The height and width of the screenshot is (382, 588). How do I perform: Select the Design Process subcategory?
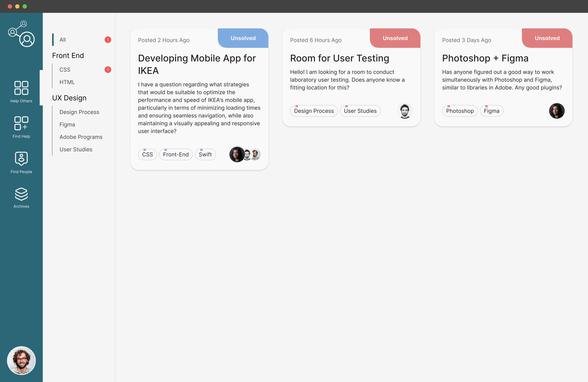tap(79, 112)
